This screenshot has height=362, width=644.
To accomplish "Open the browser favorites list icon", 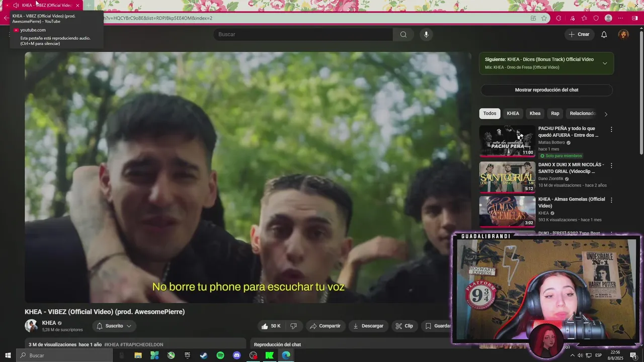I will pos(584,18).
